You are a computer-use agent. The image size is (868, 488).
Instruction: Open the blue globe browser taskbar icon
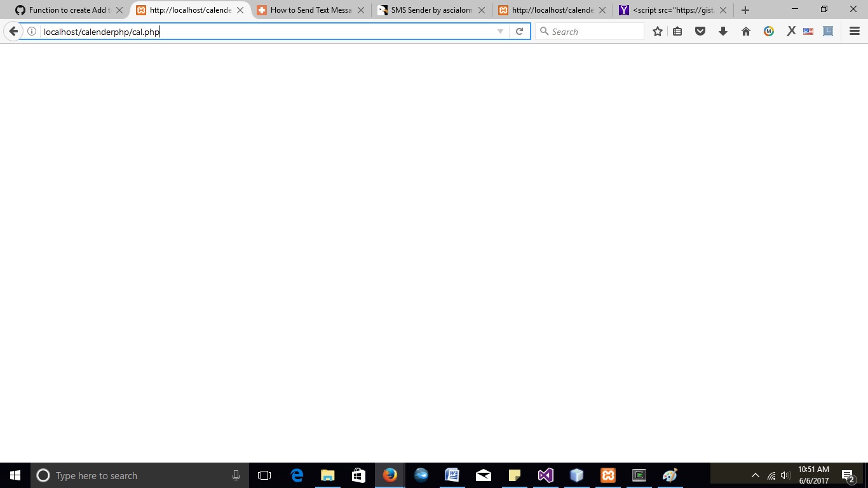(x=421, y=475)
